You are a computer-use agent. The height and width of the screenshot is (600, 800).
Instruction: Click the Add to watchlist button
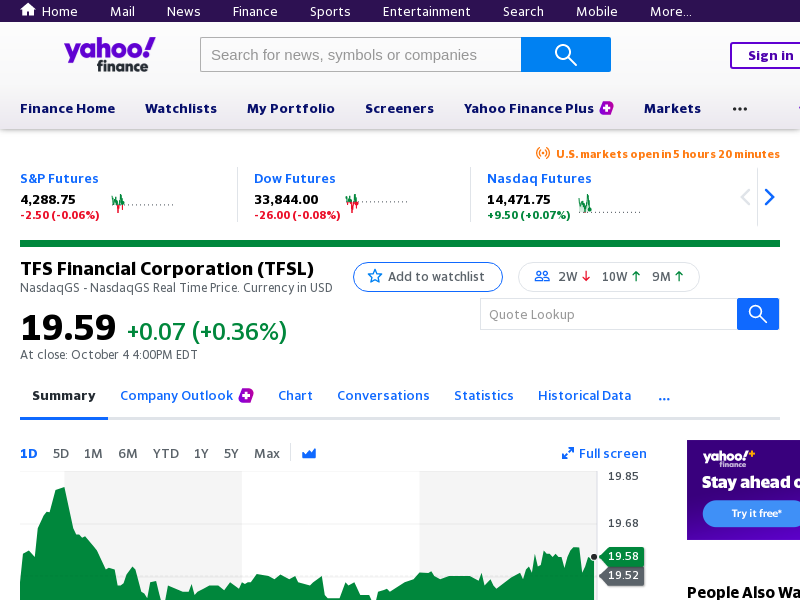click(428, 277)
